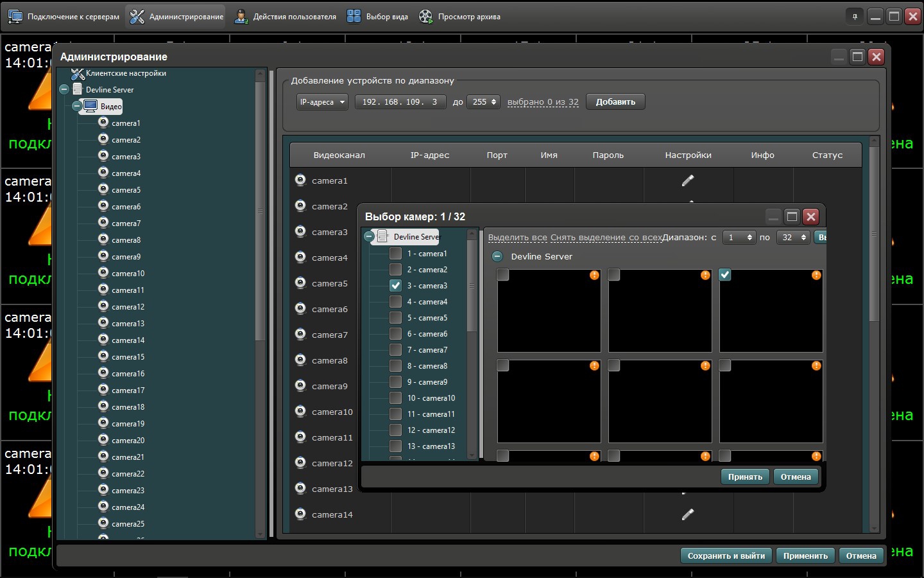This screenshot has height=578, width=924.
Task: Click camera13 row icon in table
Action: (300, 488)
